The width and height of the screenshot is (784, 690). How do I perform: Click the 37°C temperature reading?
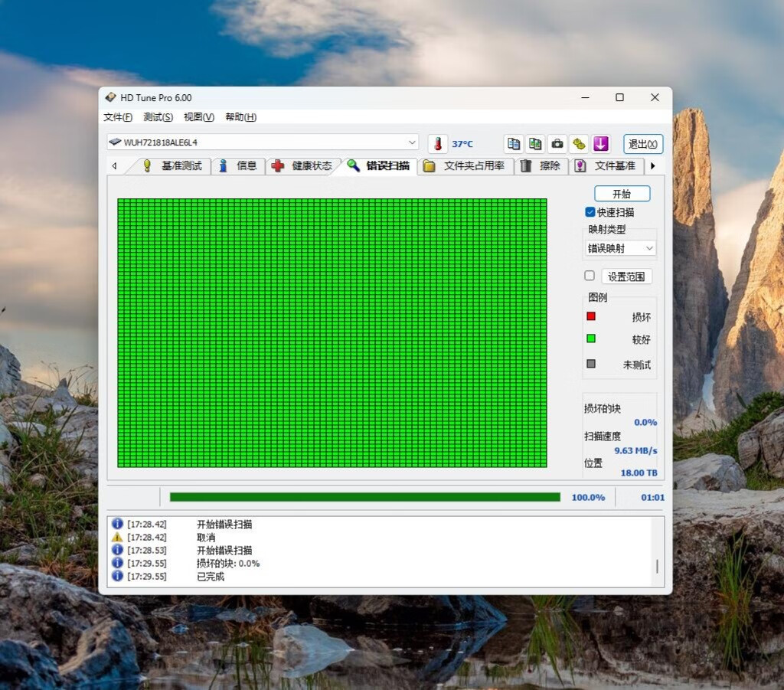pos(462,144)
